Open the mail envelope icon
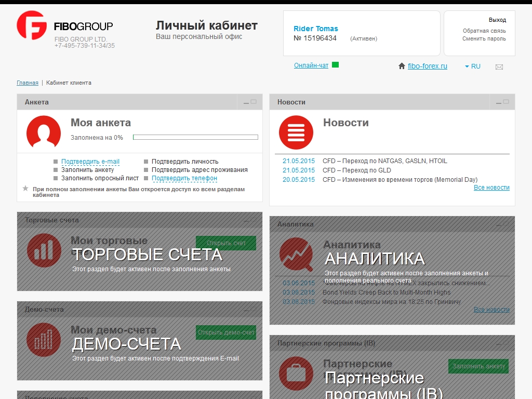Screen dimensions: 532x399 coord(499,67)
